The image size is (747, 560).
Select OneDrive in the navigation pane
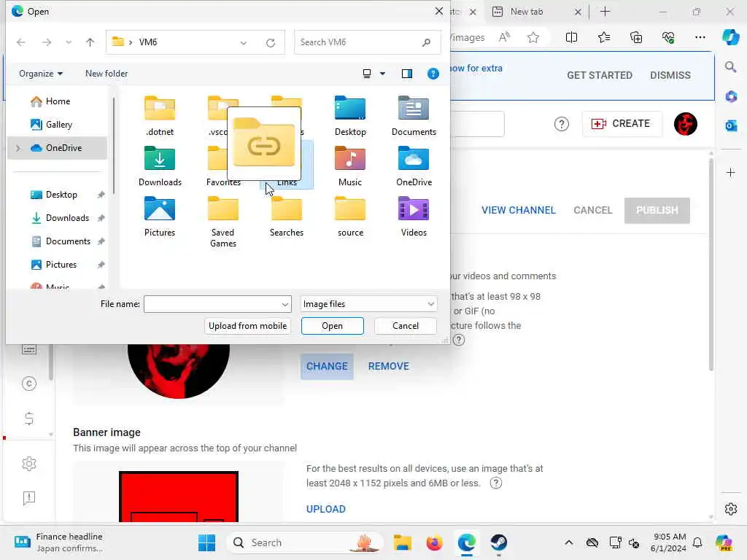(58, 148)
